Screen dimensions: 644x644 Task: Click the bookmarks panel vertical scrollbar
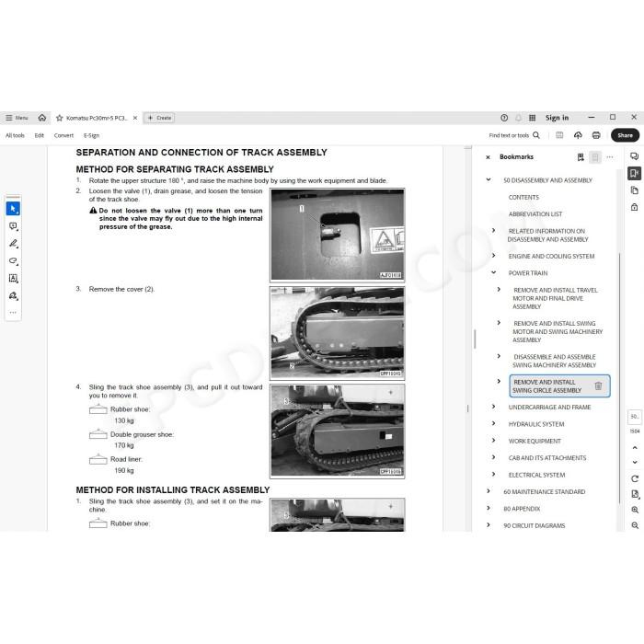pos(619,378)
